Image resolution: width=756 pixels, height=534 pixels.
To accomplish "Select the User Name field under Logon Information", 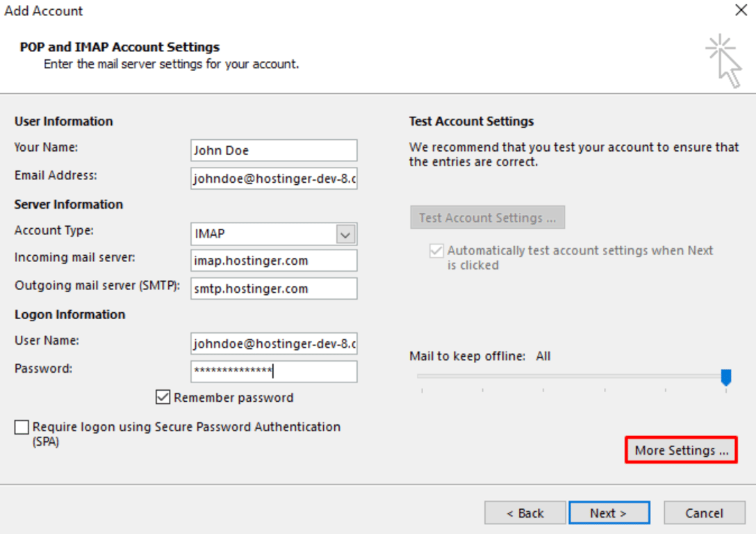I will (x=273, y=343).
